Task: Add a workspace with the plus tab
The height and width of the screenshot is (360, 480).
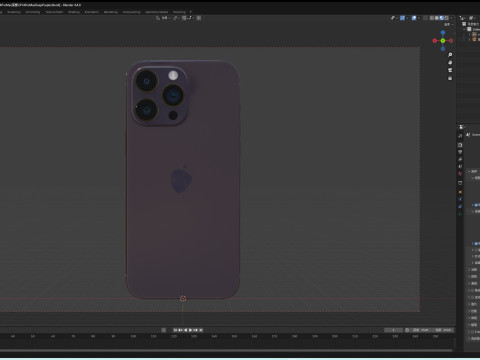Action: coord(191,12)
